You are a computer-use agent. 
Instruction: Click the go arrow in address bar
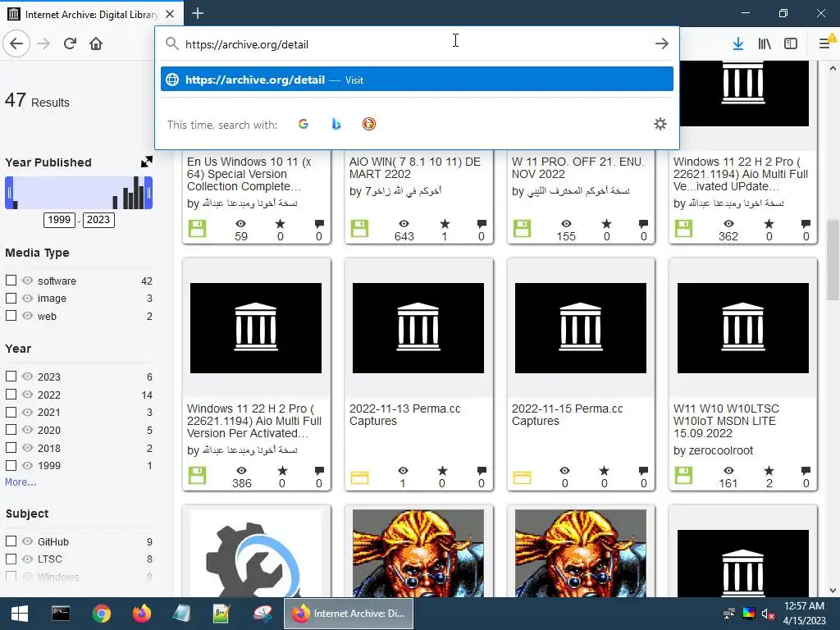pos(662,43)
